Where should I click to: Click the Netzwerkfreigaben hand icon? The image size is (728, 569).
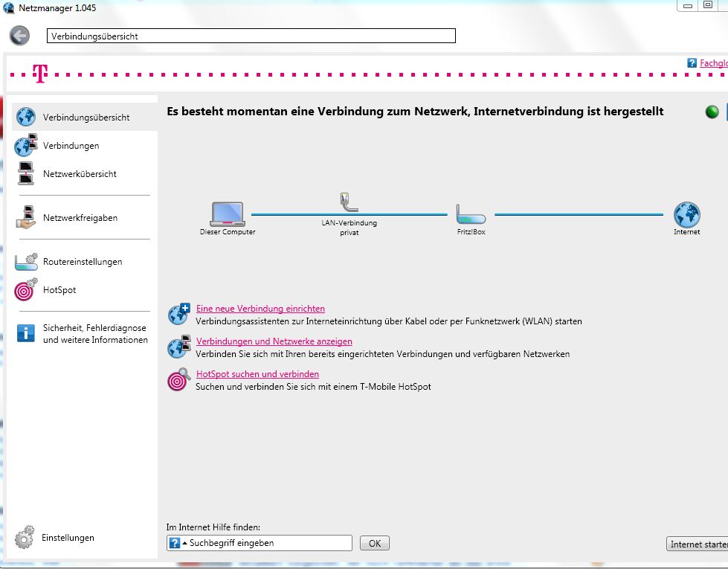coord(26,217)
